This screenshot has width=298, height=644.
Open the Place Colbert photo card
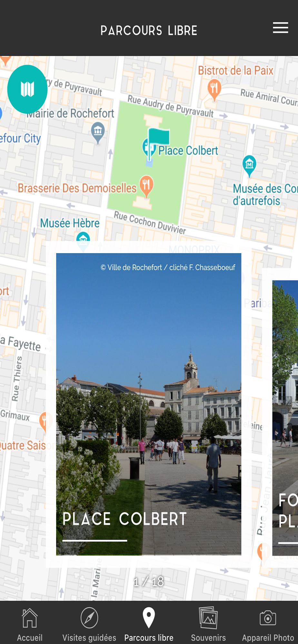149,404
